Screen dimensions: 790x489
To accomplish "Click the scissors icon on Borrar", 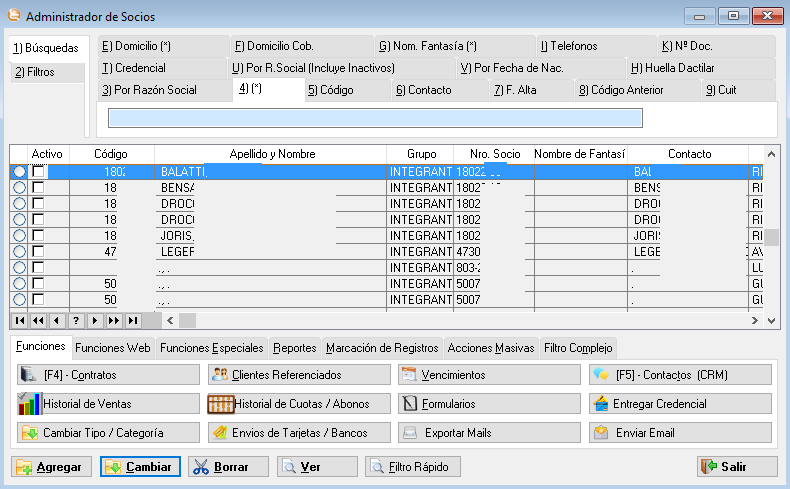I will click(199, 467).
